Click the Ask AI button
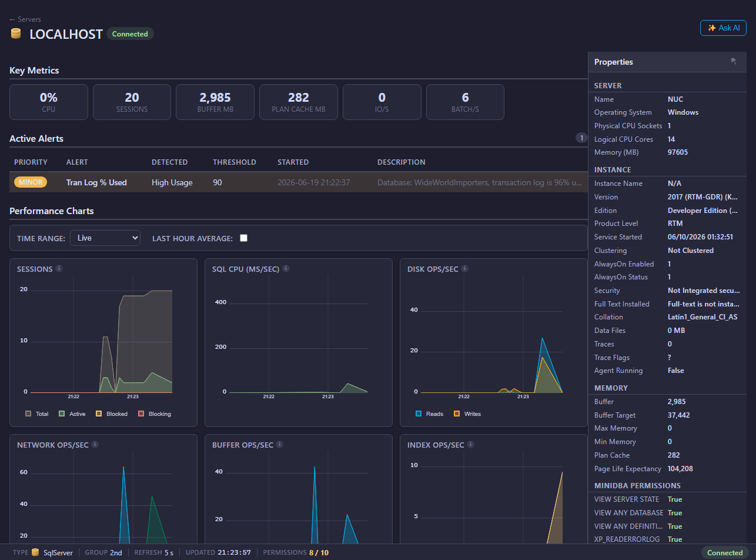756x560 pixels. click(723, 28)
